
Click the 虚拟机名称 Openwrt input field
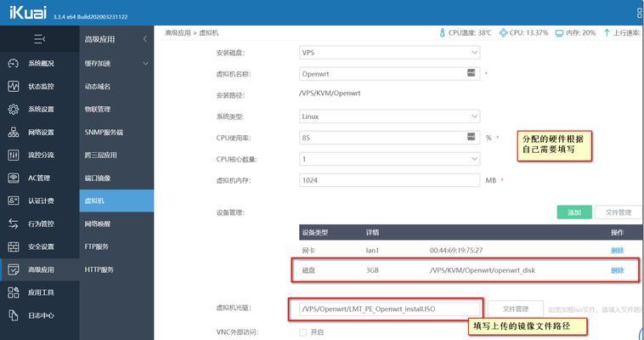(x=389, y=74)
